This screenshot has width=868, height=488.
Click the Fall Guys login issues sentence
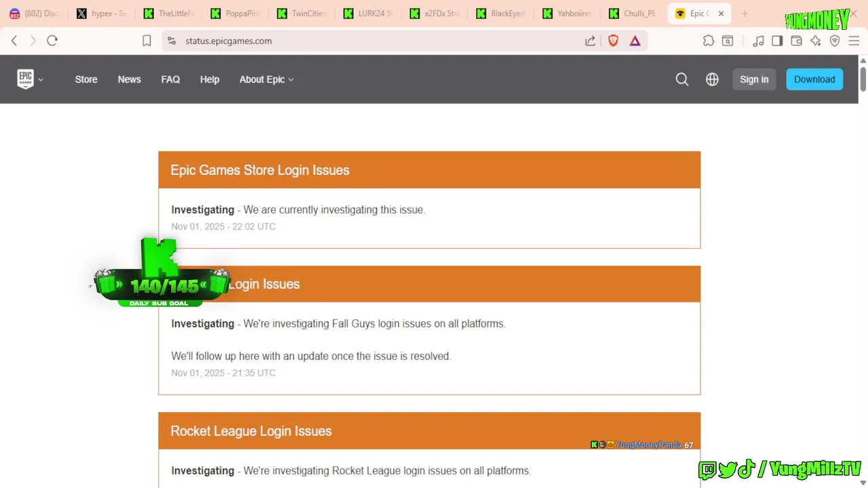click(374, 323)
